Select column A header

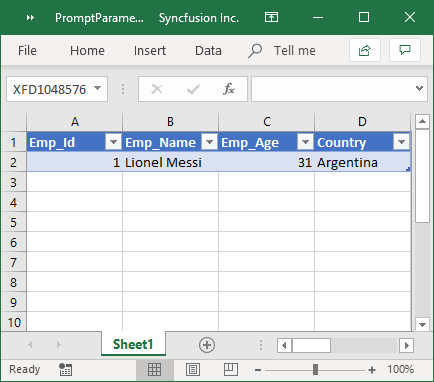click(75, 122)
